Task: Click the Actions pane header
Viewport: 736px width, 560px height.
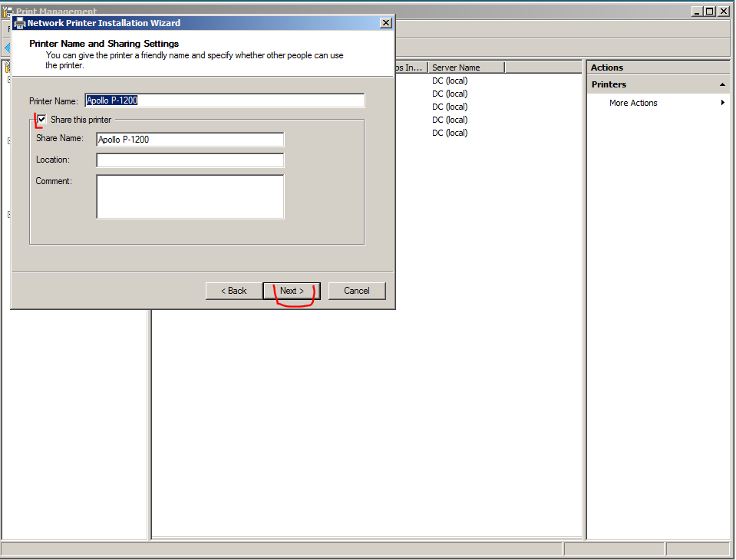Action: (x=658, y=68)
